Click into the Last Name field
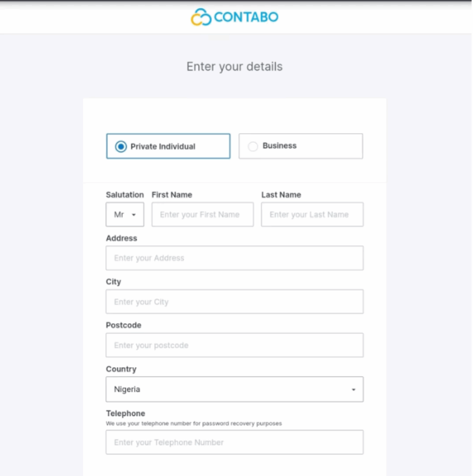473x476 pixels. click(x=312, y=215)
